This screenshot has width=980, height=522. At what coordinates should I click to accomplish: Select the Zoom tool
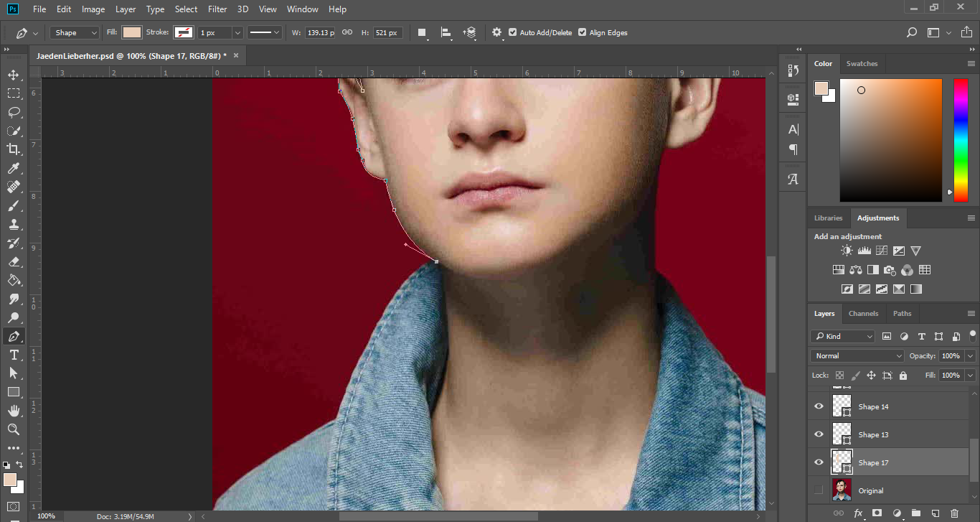(x=14, y=429)
